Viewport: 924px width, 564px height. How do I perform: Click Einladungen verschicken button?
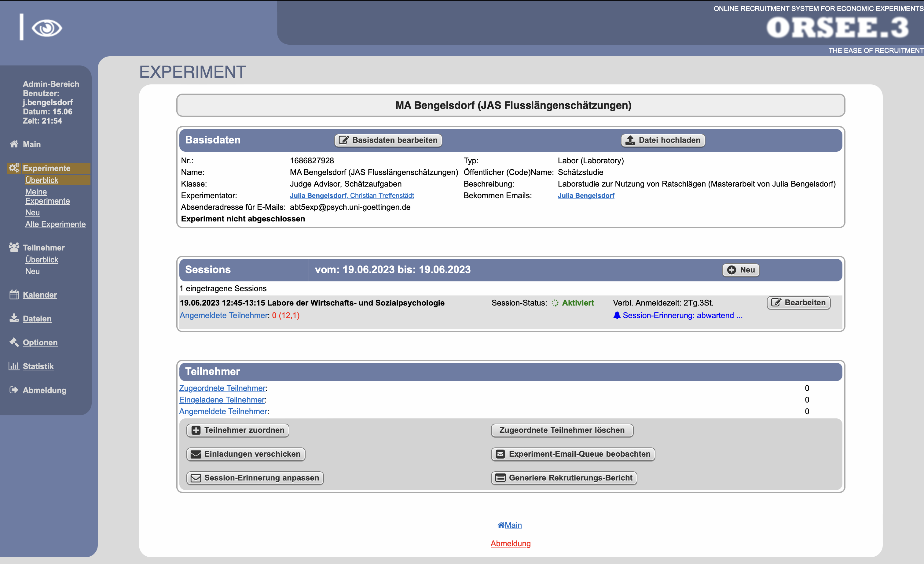click(246, 454)
